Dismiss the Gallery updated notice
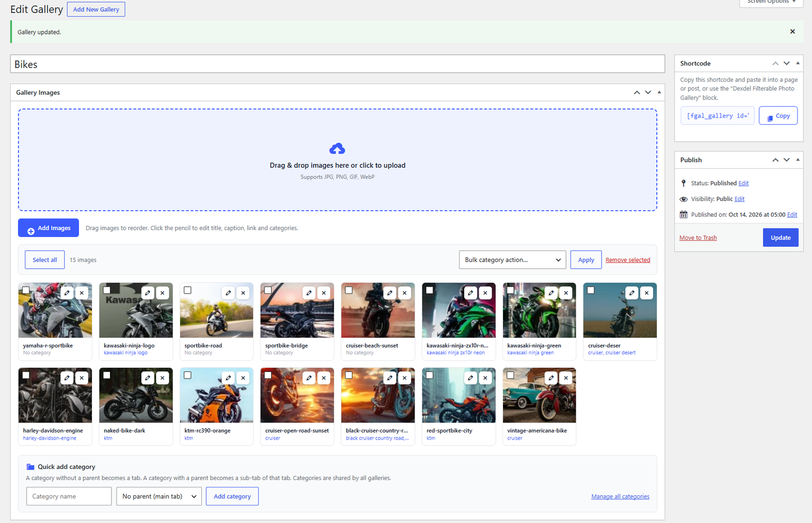 click(x=792, y=32)
